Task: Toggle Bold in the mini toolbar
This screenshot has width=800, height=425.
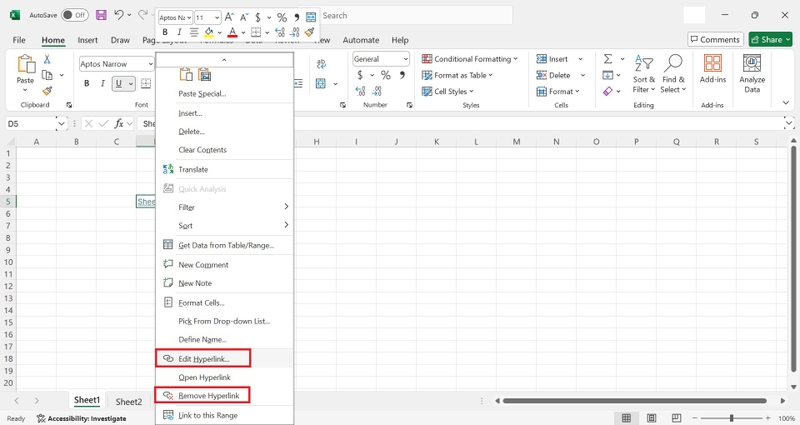Action: [165, 32]
